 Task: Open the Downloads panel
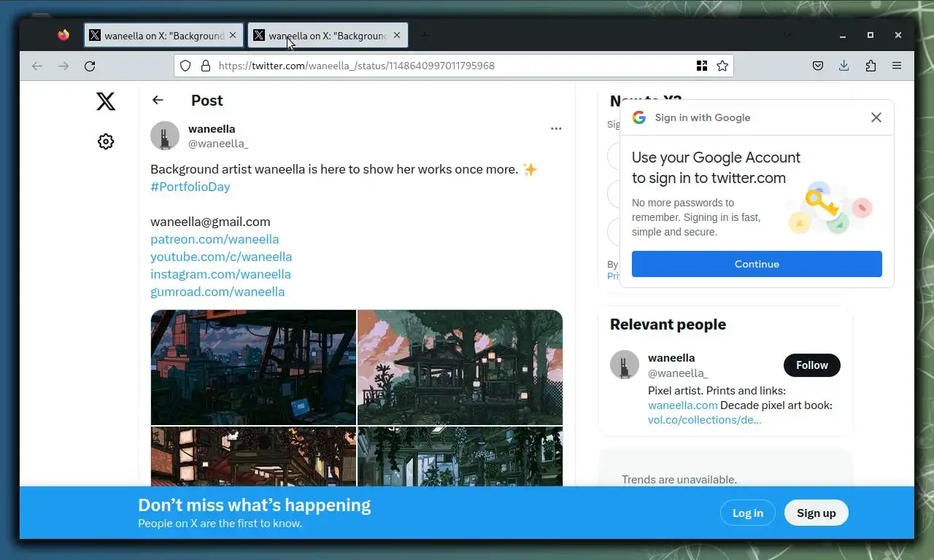coord(844,66)
